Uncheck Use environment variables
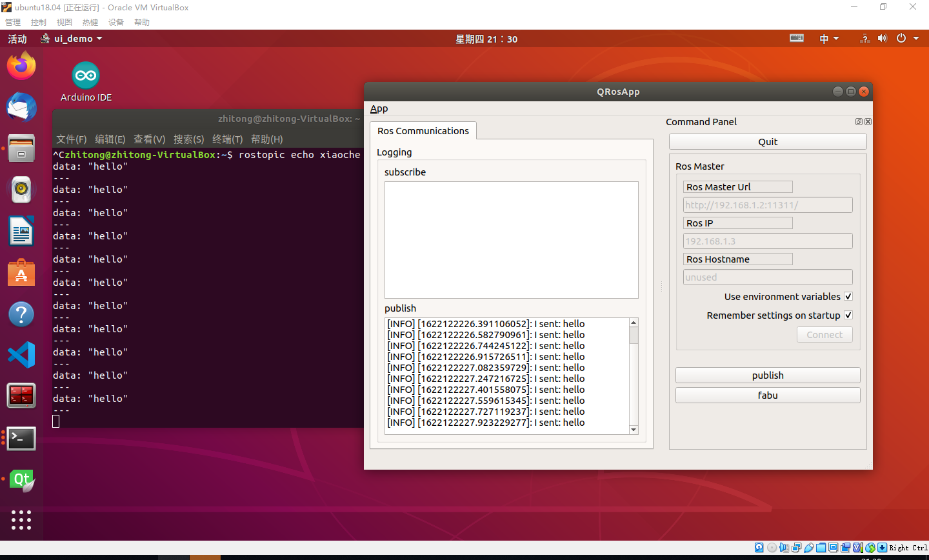The height and width of the screenshot is (560, 929). 848,296
